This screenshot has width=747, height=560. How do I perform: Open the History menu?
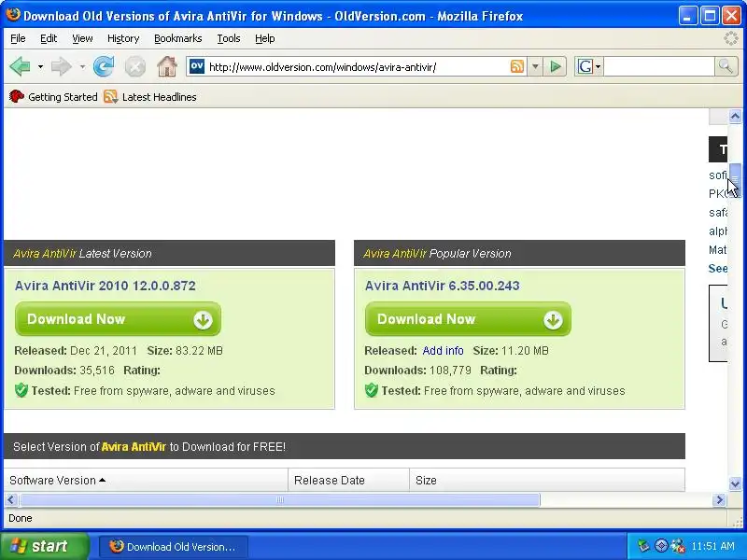click(x=123, y=38)
